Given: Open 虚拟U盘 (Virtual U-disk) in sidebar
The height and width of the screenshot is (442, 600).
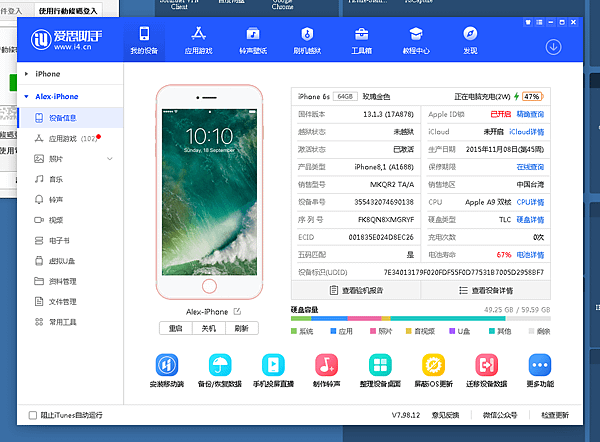Looking at the screenshot, I should tap(70, 261).
